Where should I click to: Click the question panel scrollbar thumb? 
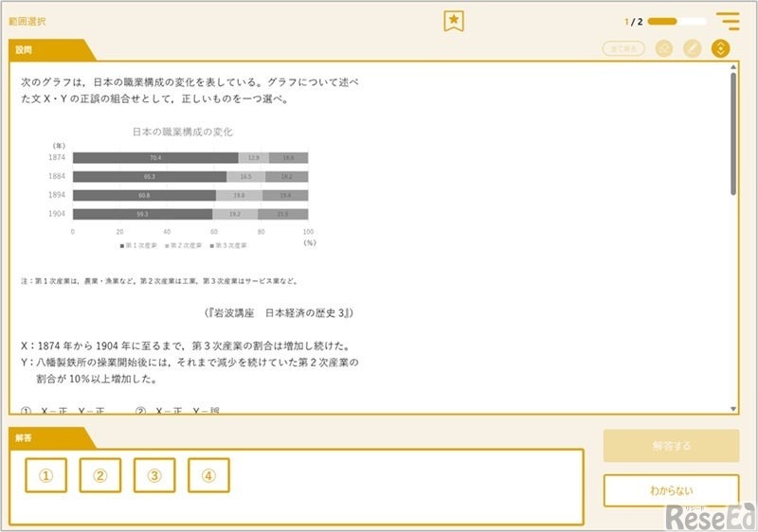point(733,133)
